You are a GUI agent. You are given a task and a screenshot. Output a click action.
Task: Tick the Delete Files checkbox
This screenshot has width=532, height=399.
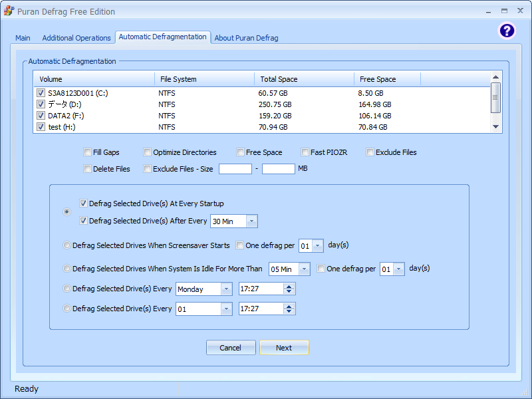coord(87,169)
